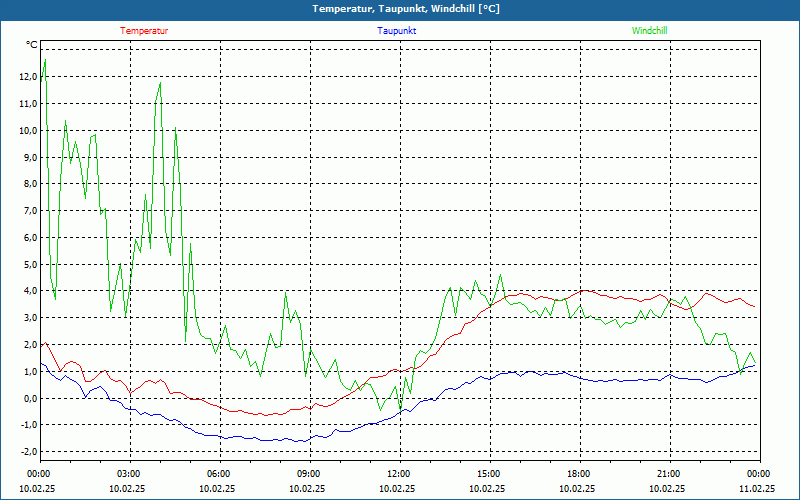Click the 2,0 y-axis value

[30, 344]
